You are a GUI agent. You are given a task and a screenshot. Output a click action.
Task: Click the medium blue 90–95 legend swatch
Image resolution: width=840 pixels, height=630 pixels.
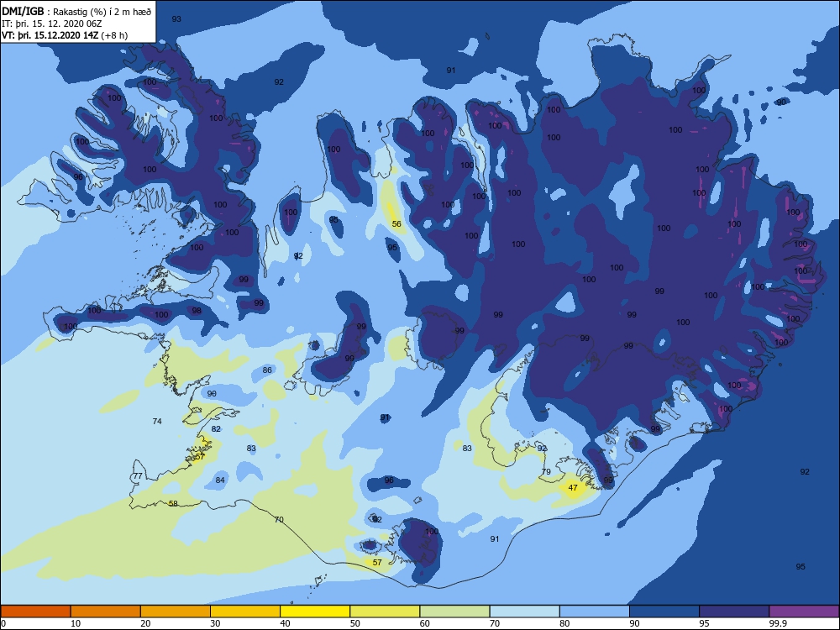coord(664,612)
